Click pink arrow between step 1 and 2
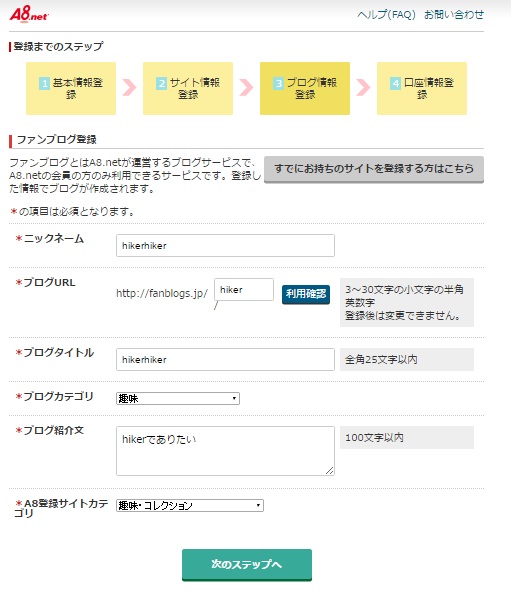This screenshot has width=511, height=605. click(129, 88)
